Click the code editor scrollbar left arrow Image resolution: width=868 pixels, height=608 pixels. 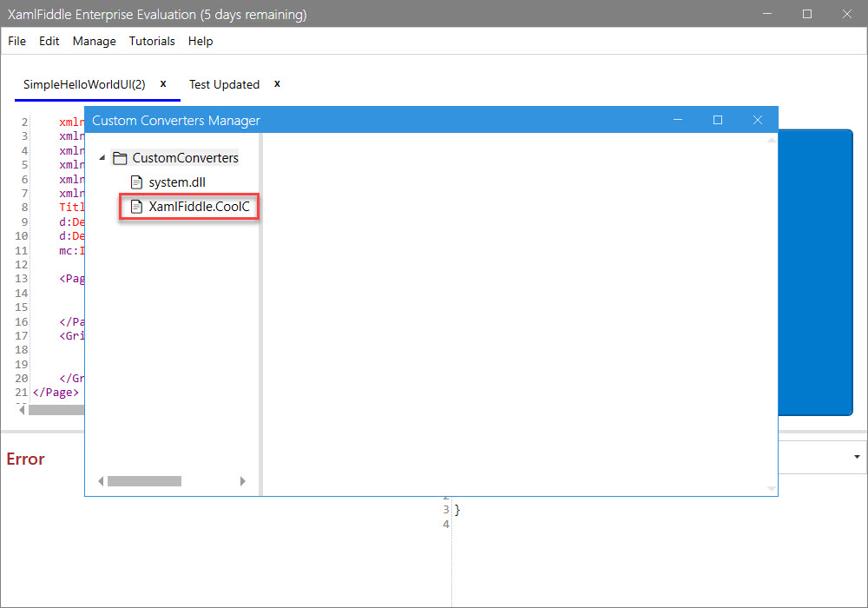[22, 410]
